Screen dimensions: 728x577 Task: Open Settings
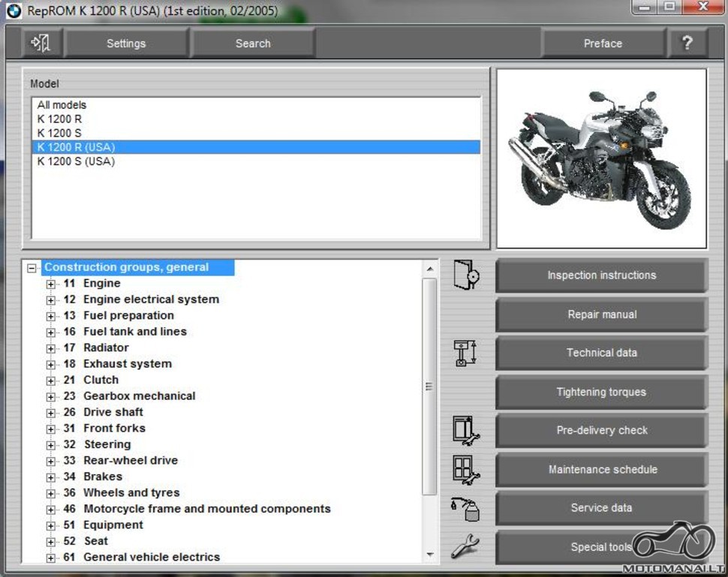tap(126, 44)
